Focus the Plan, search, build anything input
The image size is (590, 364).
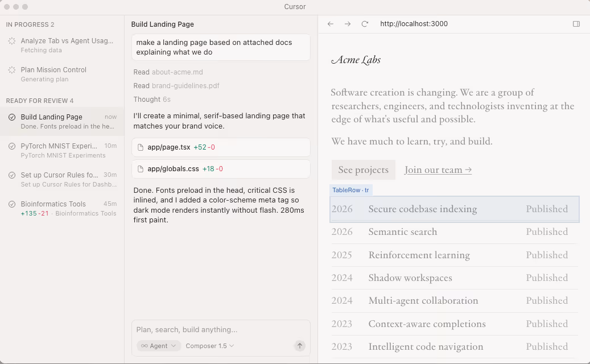tap(221, 330)
